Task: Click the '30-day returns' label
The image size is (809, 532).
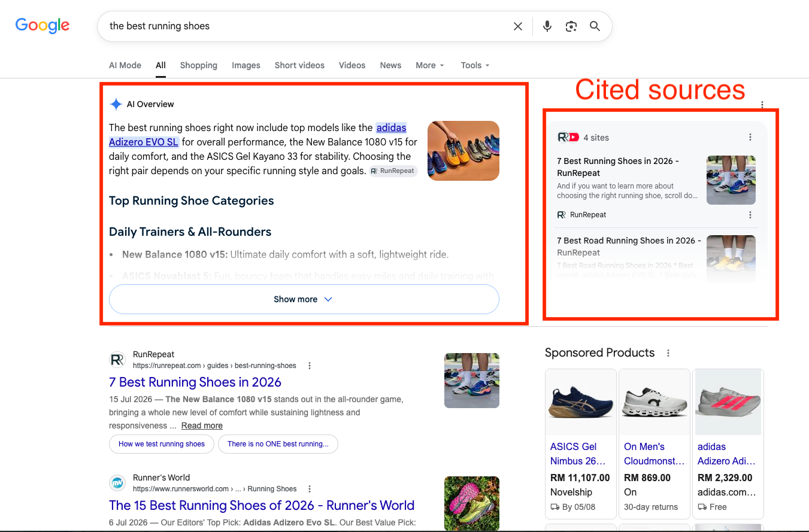Action: coord(651,507)
